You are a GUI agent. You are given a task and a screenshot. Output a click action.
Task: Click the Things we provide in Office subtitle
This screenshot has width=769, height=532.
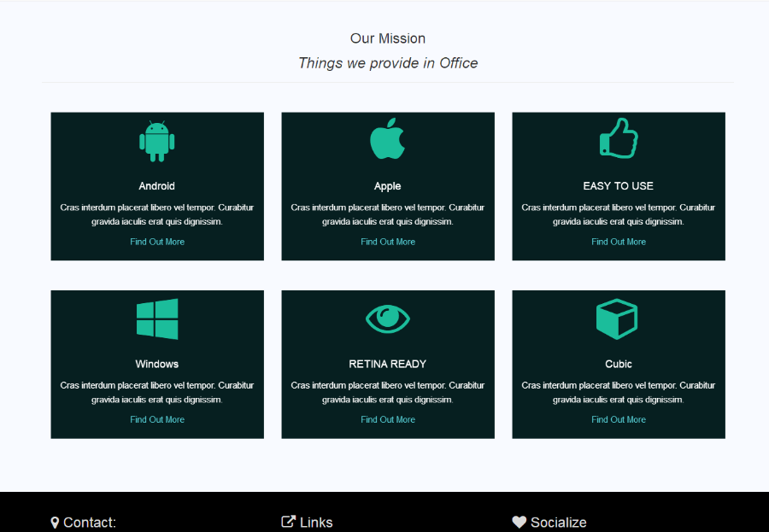[388, 63]
